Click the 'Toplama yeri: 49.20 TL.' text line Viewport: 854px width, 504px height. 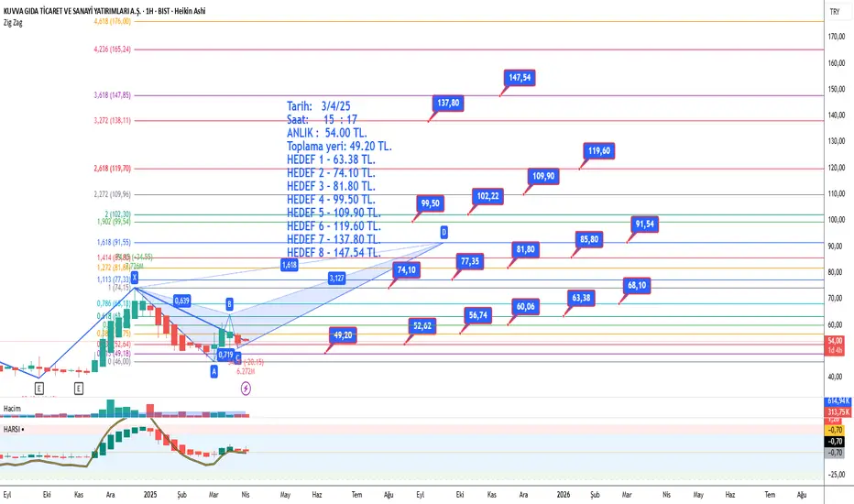339,147
